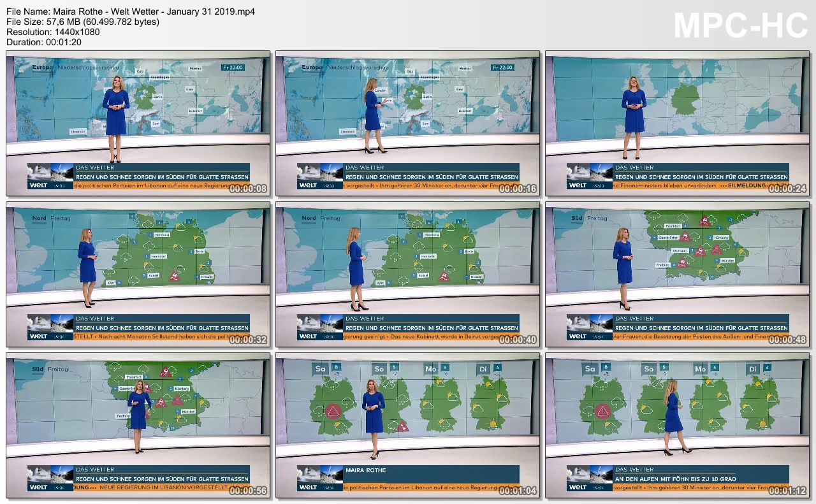The height and width of the screenshot is (504, 816).
Task: Select the Süd Freitag frame stamped 00:00:56
Action: tap(138, 426)
